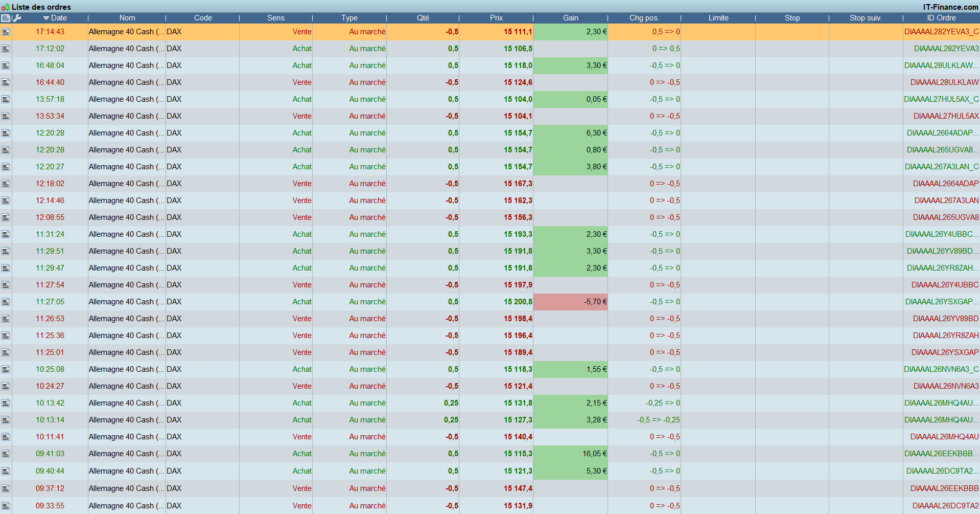Sort orders by the Sens column
This screenshot has height=514, width=980.
276,18
